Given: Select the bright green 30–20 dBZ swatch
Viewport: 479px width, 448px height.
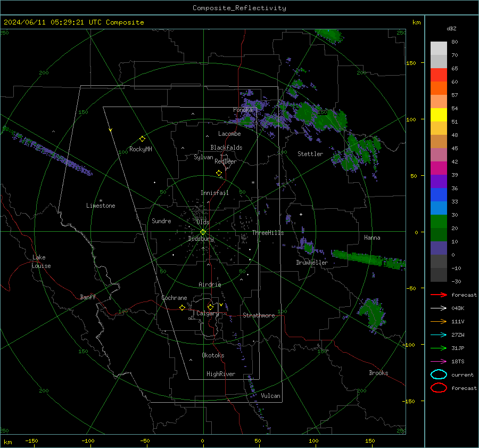Looking at the screenshot, I should (x=439, y=221).
